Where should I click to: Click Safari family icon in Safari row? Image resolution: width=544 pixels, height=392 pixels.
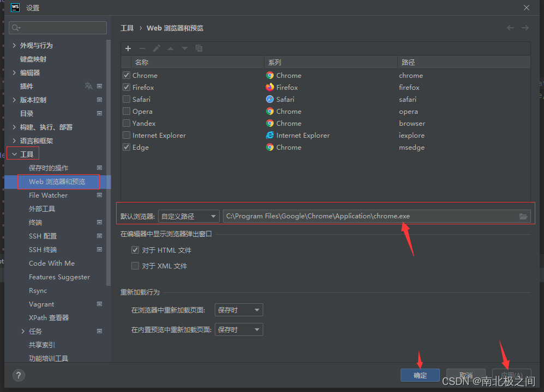pos(270,100)
